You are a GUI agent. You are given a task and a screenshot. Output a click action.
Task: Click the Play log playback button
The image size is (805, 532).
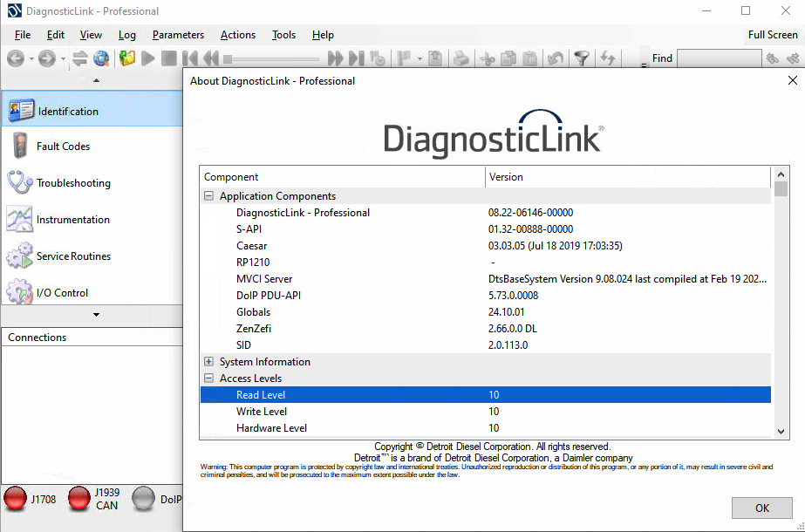click(x=148, y=58)
